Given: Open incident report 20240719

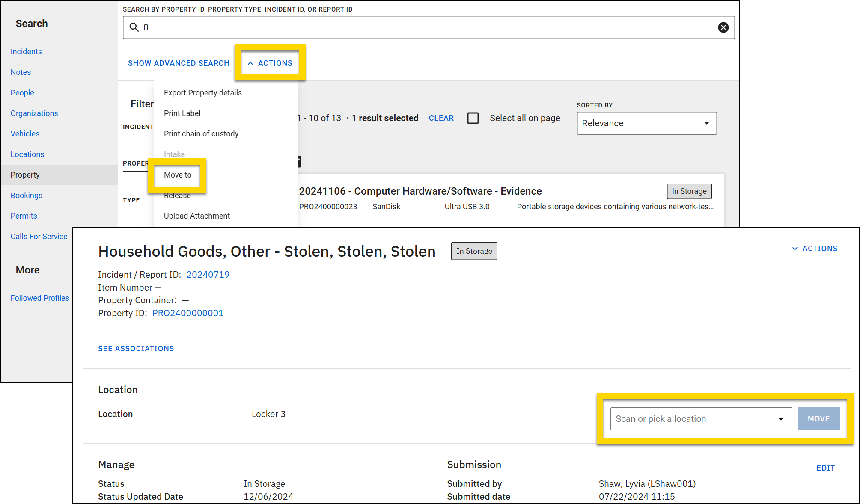Looking at the screenshot, I should coord(208,274).
